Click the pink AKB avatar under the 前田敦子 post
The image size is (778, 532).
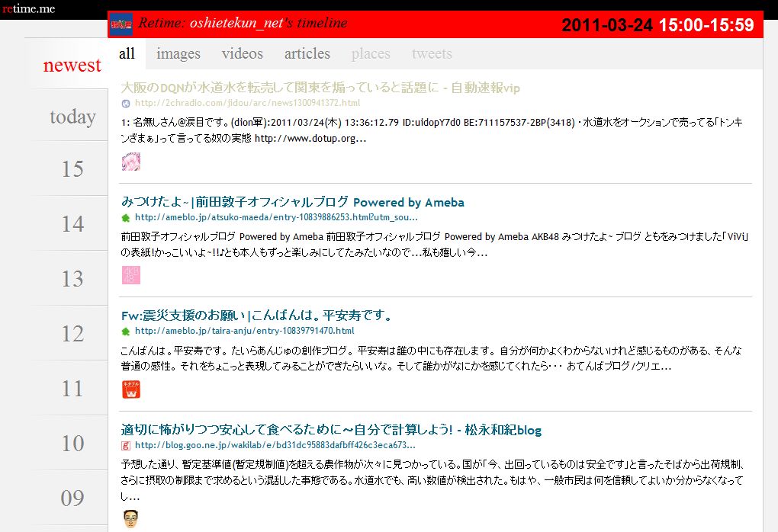[x=131, y=275]
